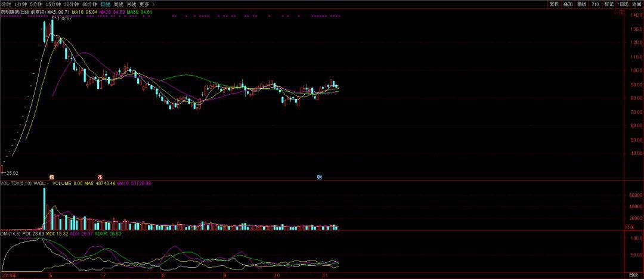Select the 分时 intraday tab
The width and height of the screenshot is (644, 279).
point(7,4)
